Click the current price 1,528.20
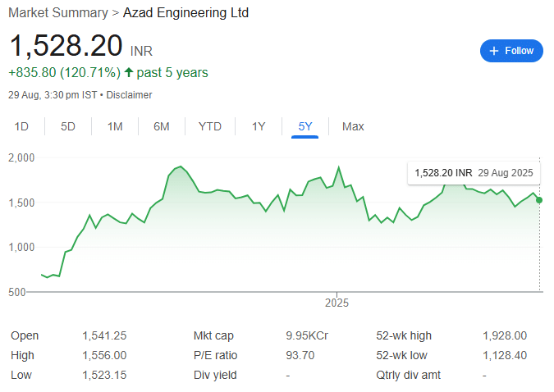The height and width of the screenshot is (392, 554). (66, 46)
